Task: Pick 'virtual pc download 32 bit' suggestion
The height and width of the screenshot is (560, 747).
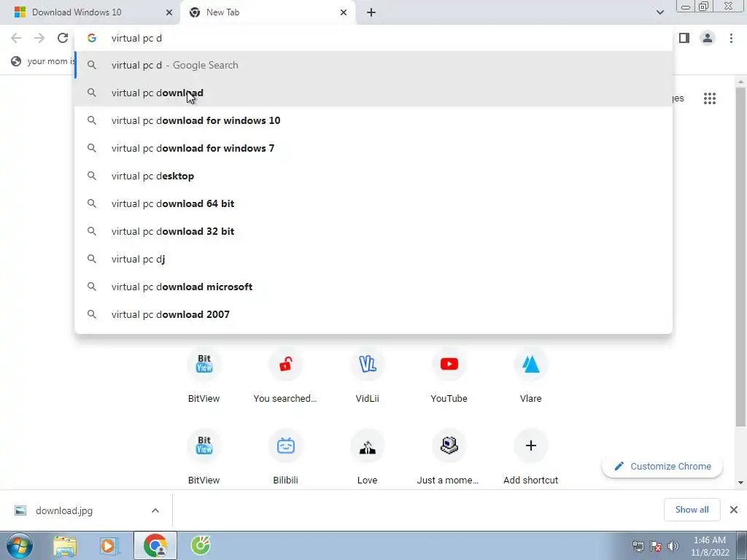Action: (x=373, y=231)
